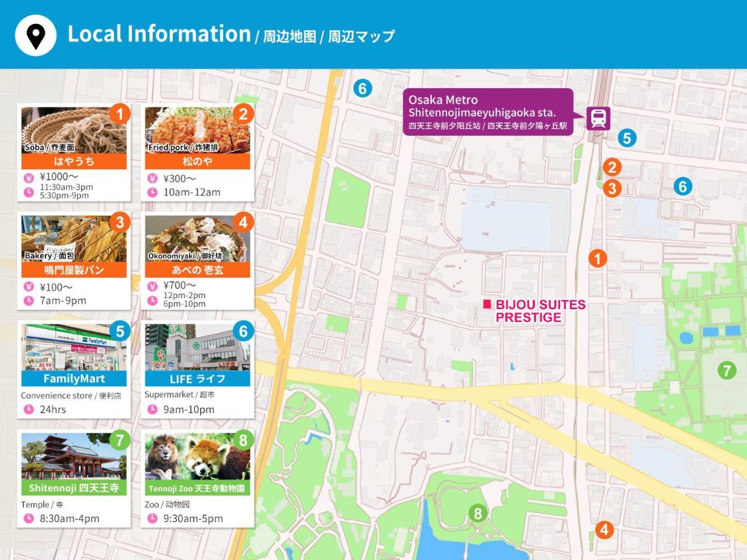
Task: Click blue 6 marker left of station label
Action: coord(362,89)
